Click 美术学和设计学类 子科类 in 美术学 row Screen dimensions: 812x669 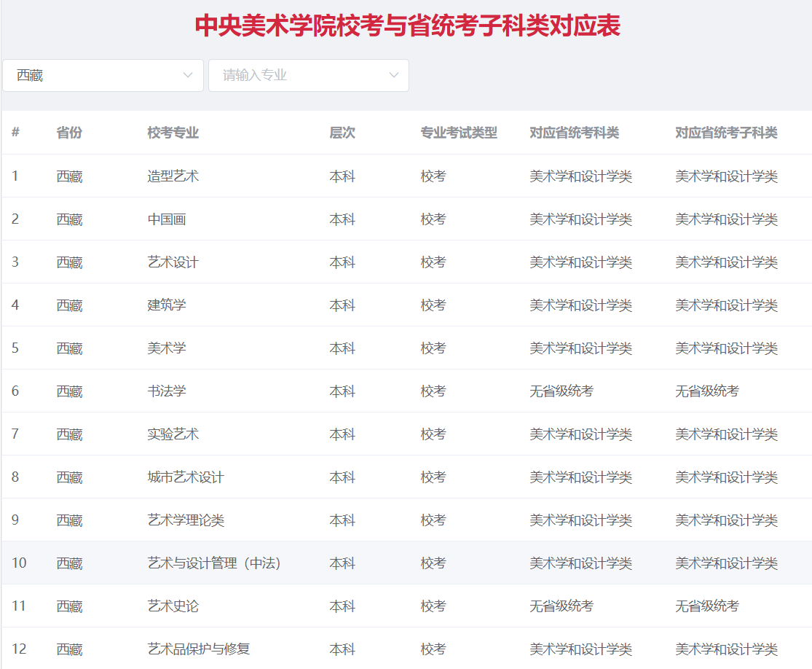[x=727, y=348]
